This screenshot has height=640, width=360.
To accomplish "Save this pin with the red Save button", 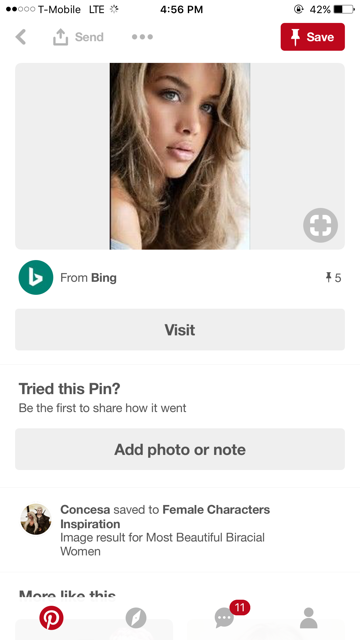I will click(313, 37).
